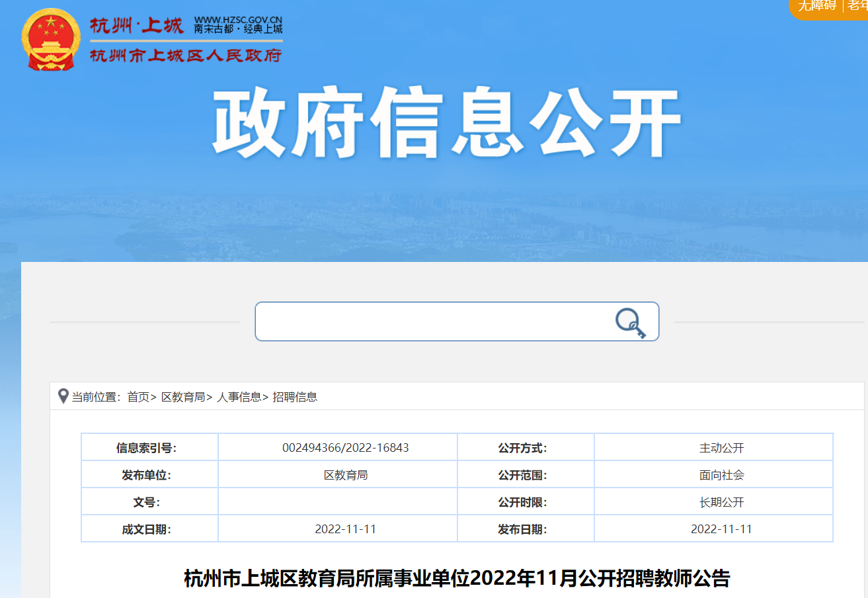The image size is (868, 598).
Task: Click 杭州市上城区人民政府 header text
Action: click(186, 56)
